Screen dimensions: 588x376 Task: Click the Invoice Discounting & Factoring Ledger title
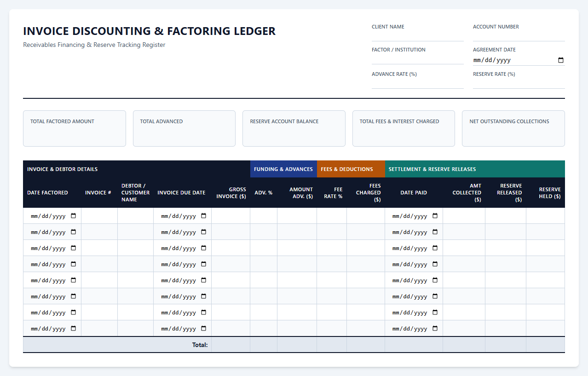(150, 31)
